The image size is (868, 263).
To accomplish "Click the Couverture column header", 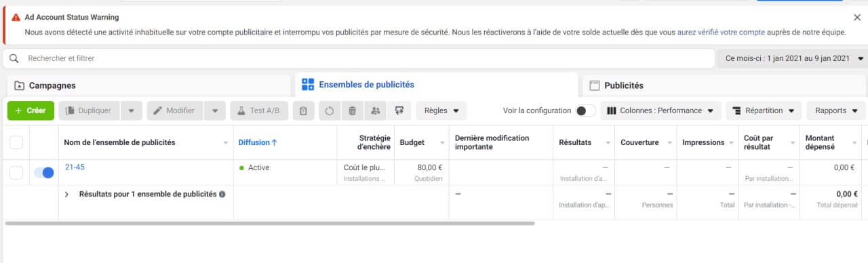I will pos(645,142).
